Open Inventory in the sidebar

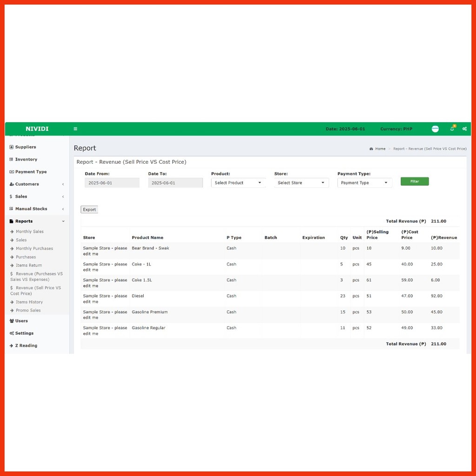pyautogui.click(x=26, y=159)
